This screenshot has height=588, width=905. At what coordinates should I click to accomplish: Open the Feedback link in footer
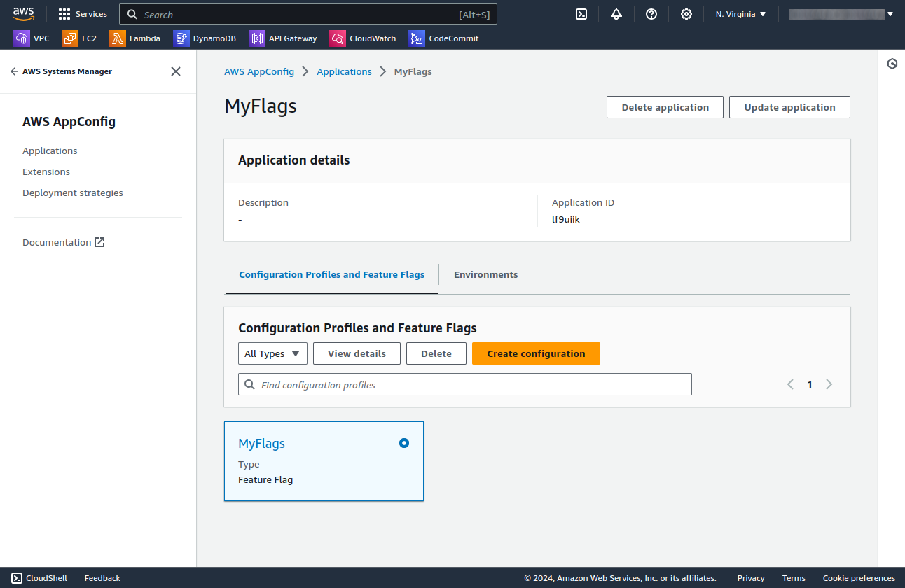click(x=102, y=578)
